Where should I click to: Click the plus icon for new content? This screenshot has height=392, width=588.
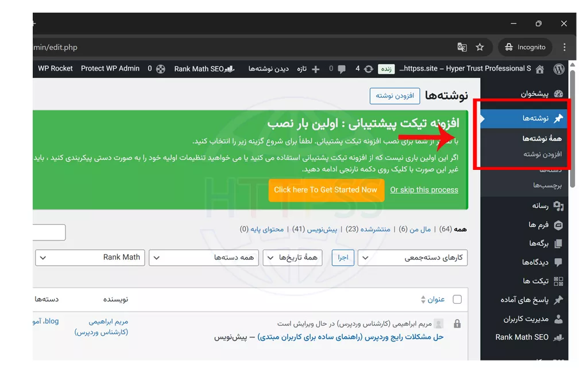[315, 69]
